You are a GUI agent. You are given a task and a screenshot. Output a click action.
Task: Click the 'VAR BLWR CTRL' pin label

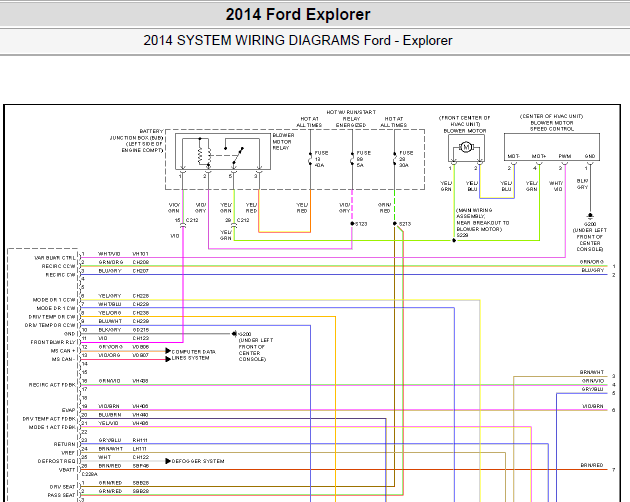click(x=55, y=258)
